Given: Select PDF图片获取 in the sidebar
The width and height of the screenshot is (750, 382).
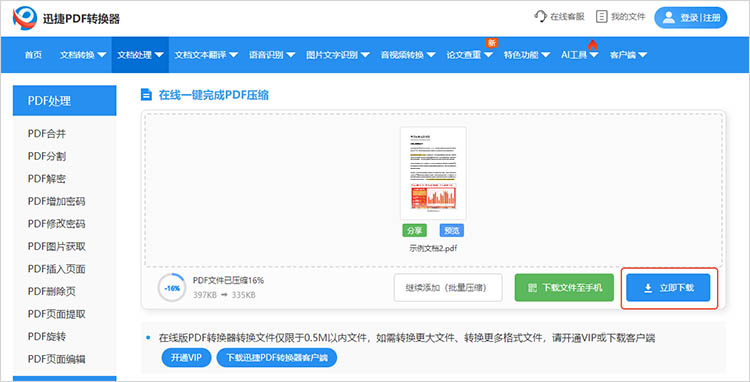Looking at the screenshot, I should 56,246.
